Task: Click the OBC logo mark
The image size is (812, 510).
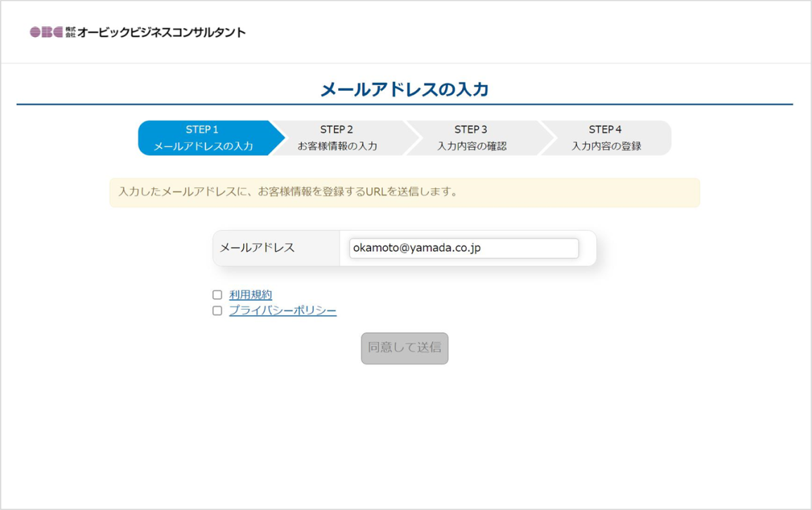Action: pos(46,32)
